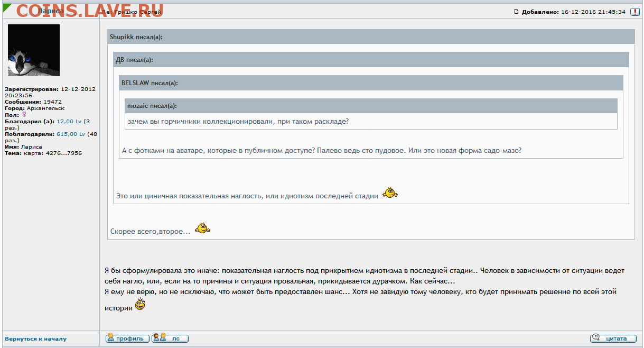
Task: Click the small page icon beside Добавлено
Action: click(x=517, y=12)
